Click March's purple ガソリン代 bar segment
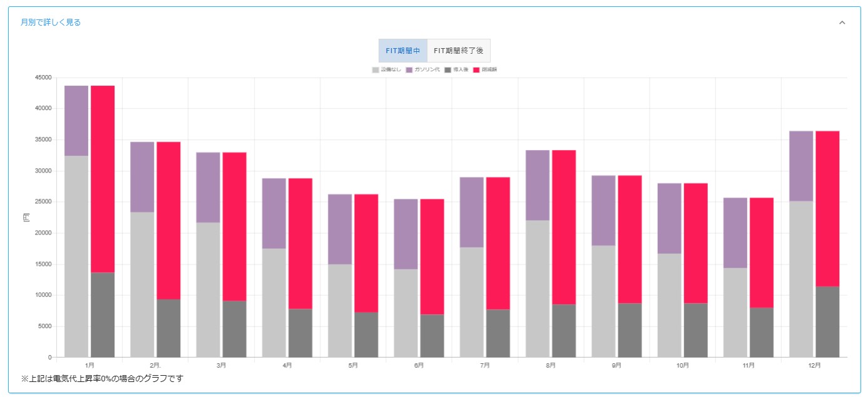The width and height of the screenshot is (868, 397). pyautogui.click(x=208, y=188)
